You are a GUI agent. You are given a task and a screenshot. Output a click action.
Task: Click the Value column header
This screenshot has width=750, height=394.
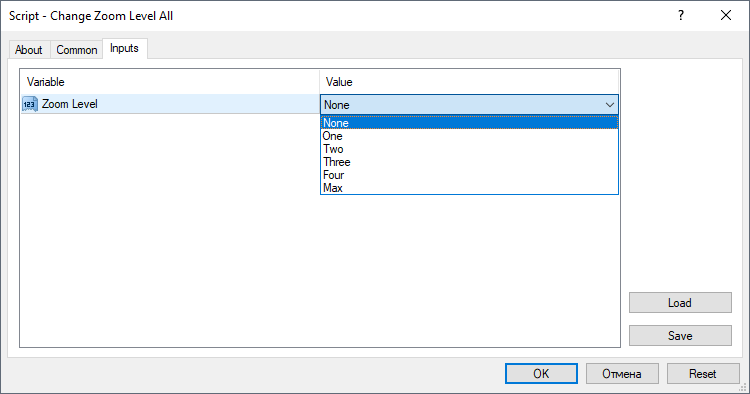point(469,82)
